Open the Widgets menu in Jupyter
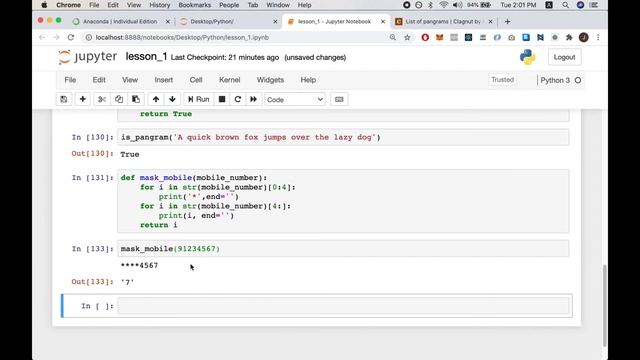This screenshot has height=360, width=640. pos(270,80)
